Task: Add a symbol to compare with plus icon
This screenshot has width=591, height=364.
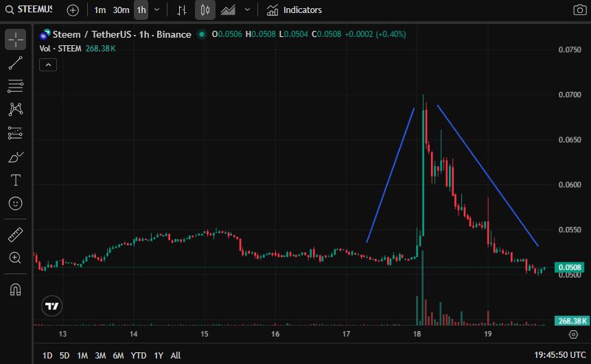Action: click(x=73, y=10)
